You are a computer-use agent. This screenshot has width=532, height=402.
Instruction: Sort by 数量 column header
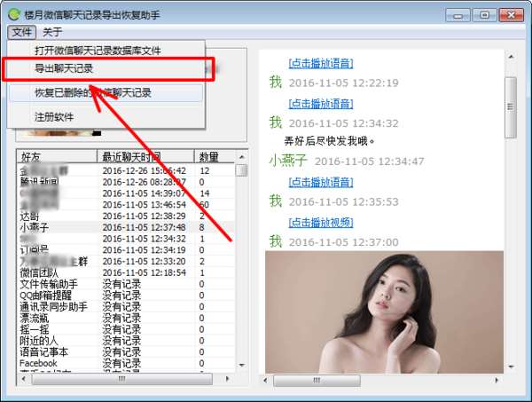[x=215, y=156]
